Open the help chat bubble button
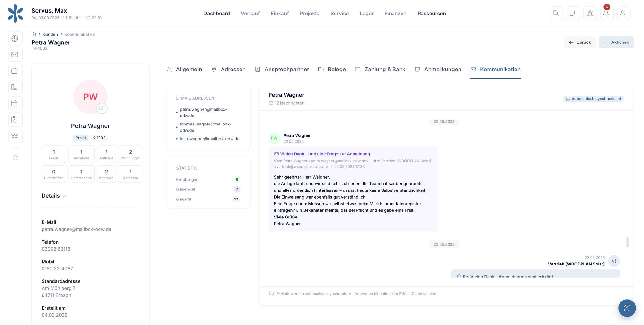The width and height of the screenshot is (644, 325). pos(627,308)
